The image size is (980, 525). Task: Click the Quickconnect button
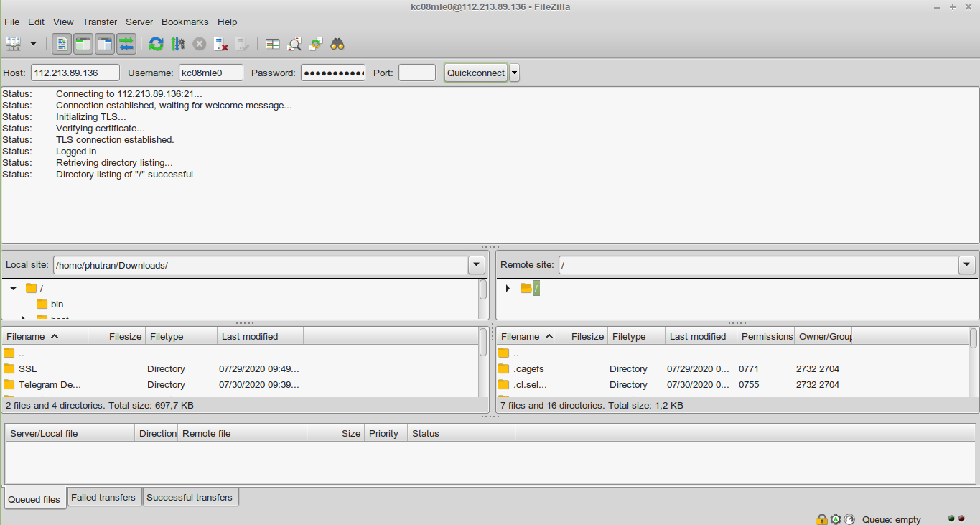pos(476,73)
